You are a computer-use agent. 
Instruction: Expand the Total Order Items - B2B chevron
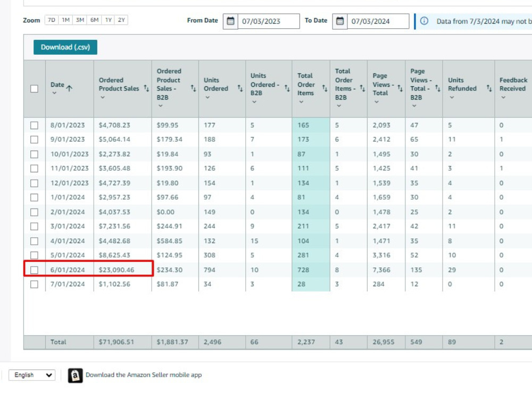point(338,106)
